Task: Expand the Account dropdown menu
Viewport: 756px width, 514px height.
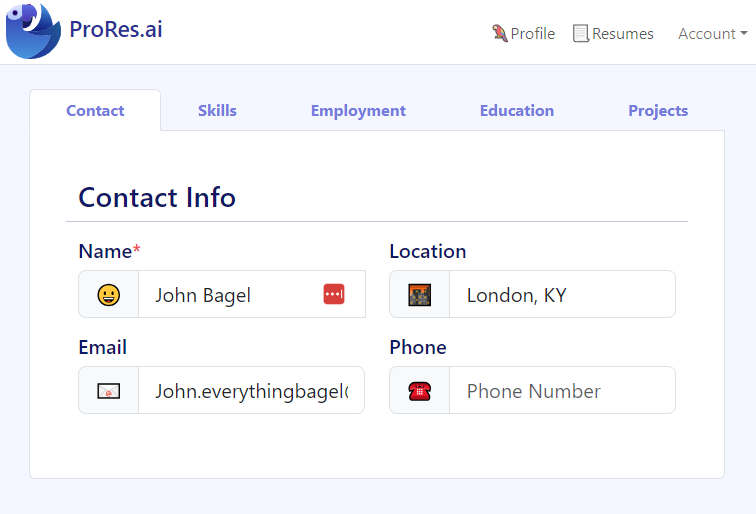Action: coord(713,33)
